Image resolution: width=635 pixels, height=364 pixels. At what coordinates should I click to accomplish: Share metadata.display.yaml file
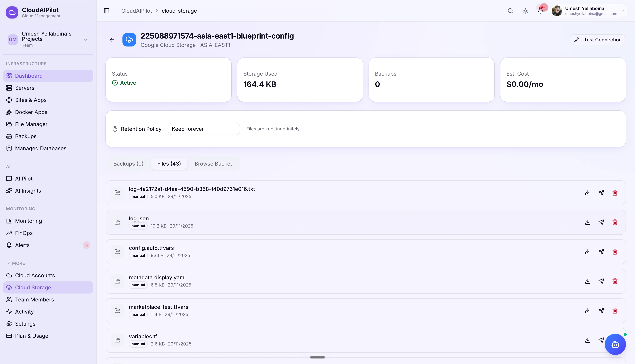click(602, 281)
